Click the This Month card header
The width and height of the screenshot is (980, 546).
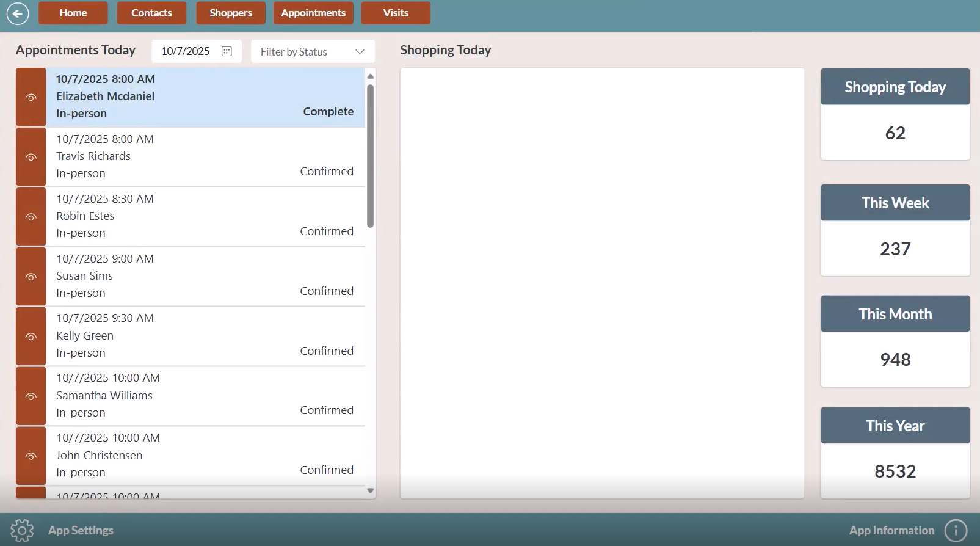pos(895,314)
